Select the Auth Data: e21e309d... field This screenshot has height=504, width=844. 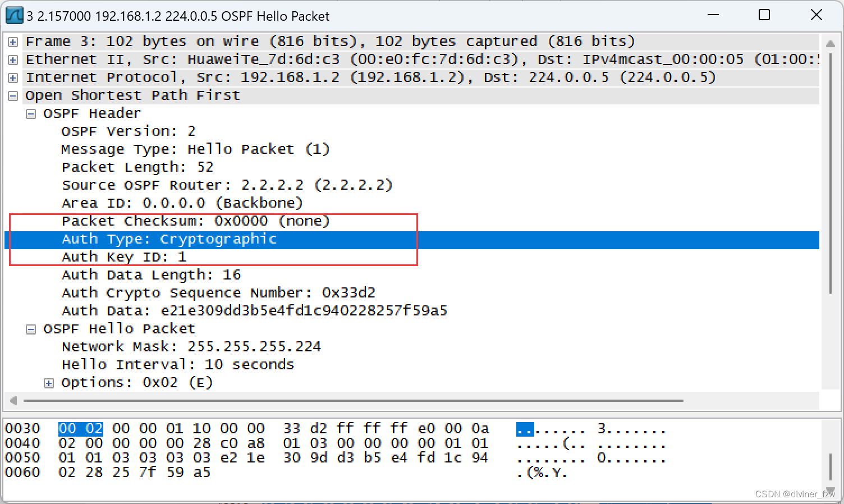[x=254, y=311]
